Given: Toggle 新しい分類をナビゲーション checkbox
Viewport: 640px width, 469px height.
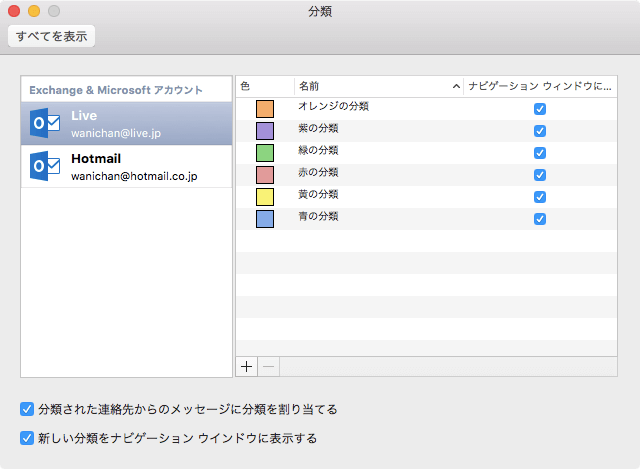Looking at the screenshot, I should pos(27,438).
